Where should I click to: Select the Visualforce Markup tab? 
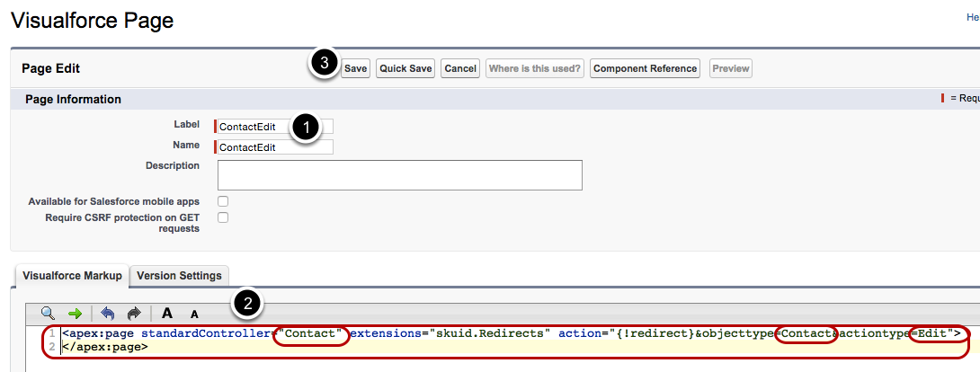pos(71,276)
